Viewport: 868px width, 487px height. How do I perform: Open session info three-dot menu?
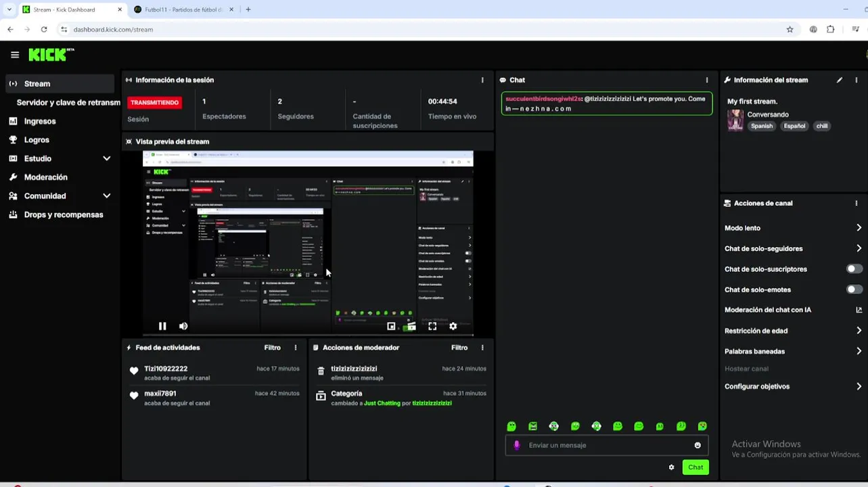click(482, 80)
